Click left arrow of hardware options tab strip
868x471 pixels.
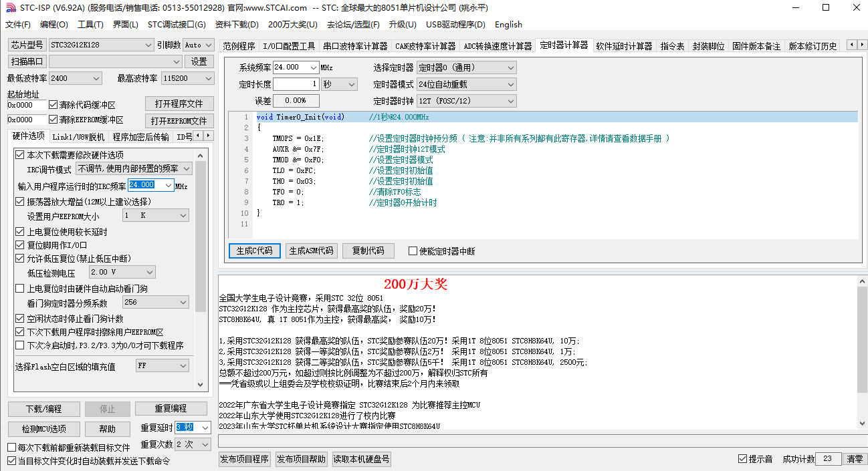click(x=198, y=136)
